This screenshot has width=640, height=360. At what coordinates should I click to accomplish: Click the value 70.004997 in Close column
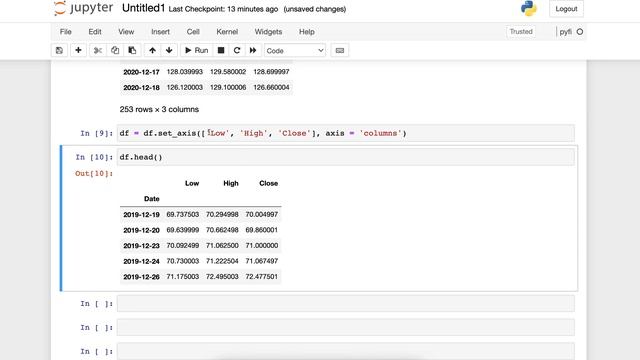pyautogui.click(x=262, y=214)
